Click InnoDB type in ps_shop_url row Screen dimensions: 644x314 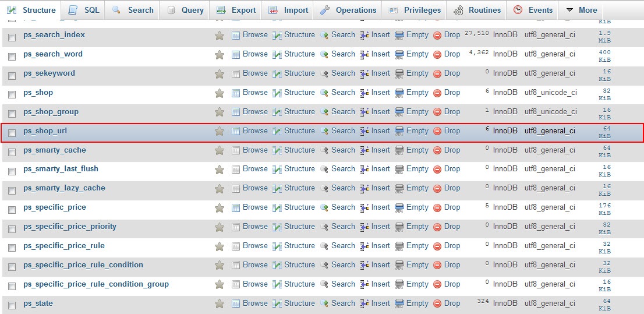(x=505, y=130)
